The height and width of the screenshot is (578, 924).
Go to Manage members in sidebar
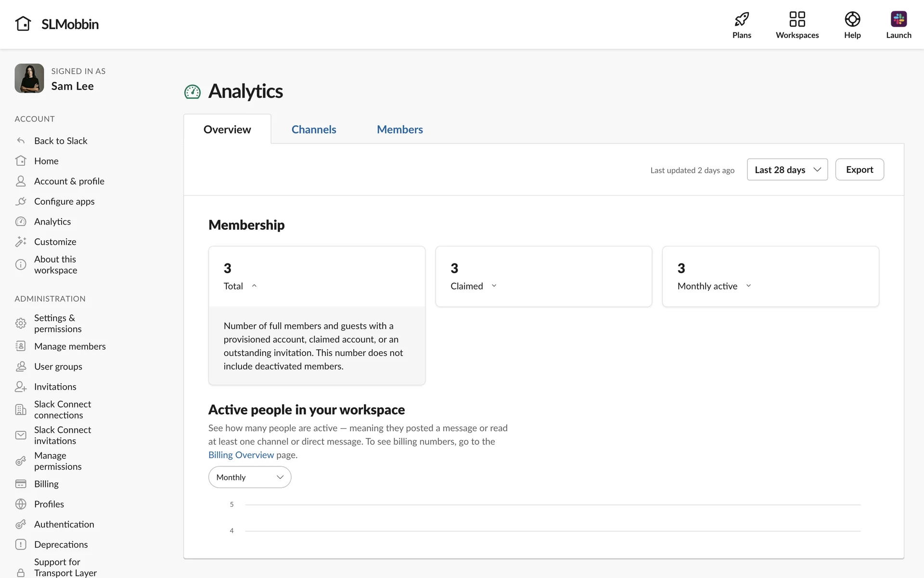(70, 346)
